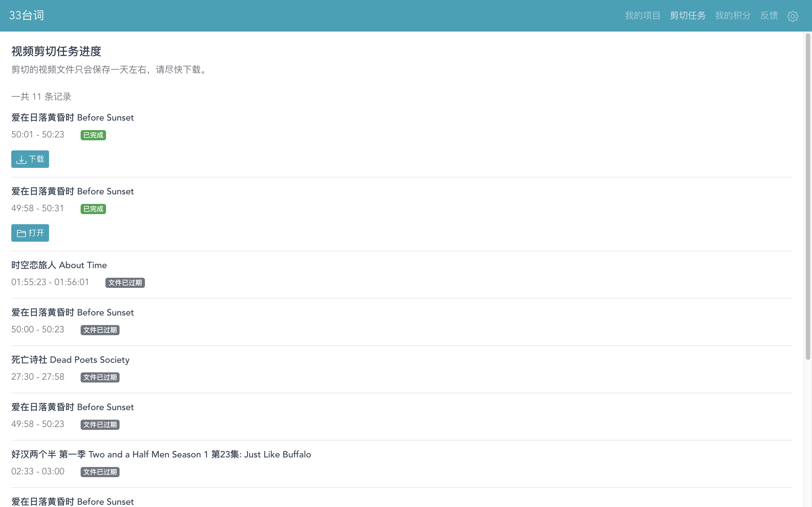This screenshot has width=812, height=507.
Task: Click 已完成 badge for 49:58 - 50:31 clip
Action: 93,209
